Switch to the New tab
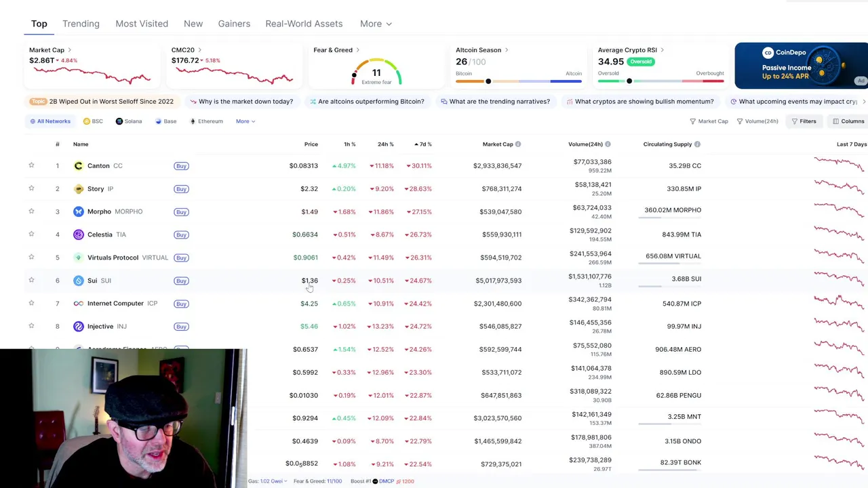 [x=193, y=24]
